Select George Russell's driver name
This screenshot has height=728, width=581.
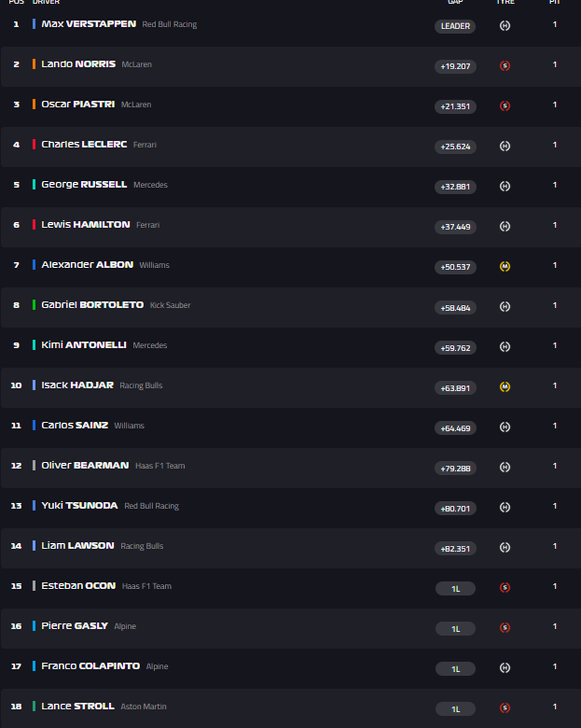[x=84, y=185]
